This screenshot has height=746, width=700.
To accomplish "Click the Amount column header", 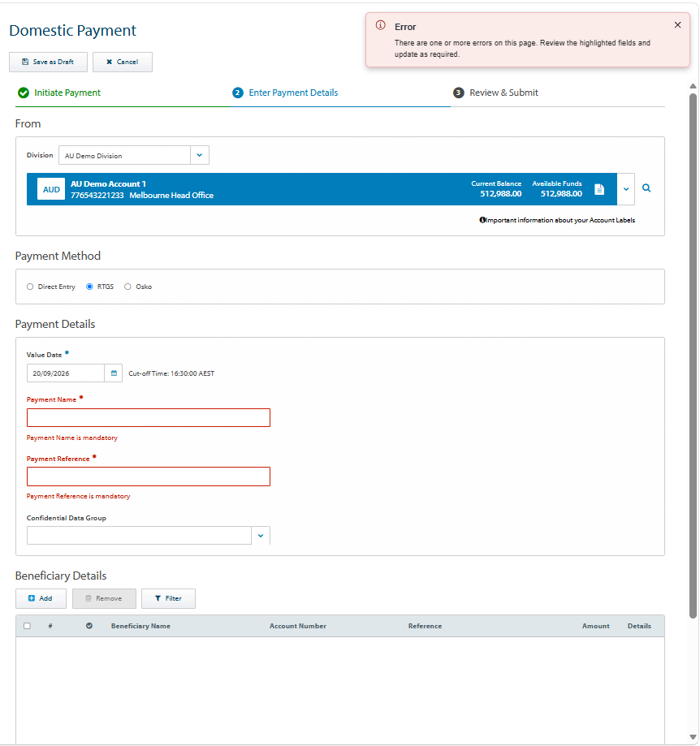I will coord(596,626).
